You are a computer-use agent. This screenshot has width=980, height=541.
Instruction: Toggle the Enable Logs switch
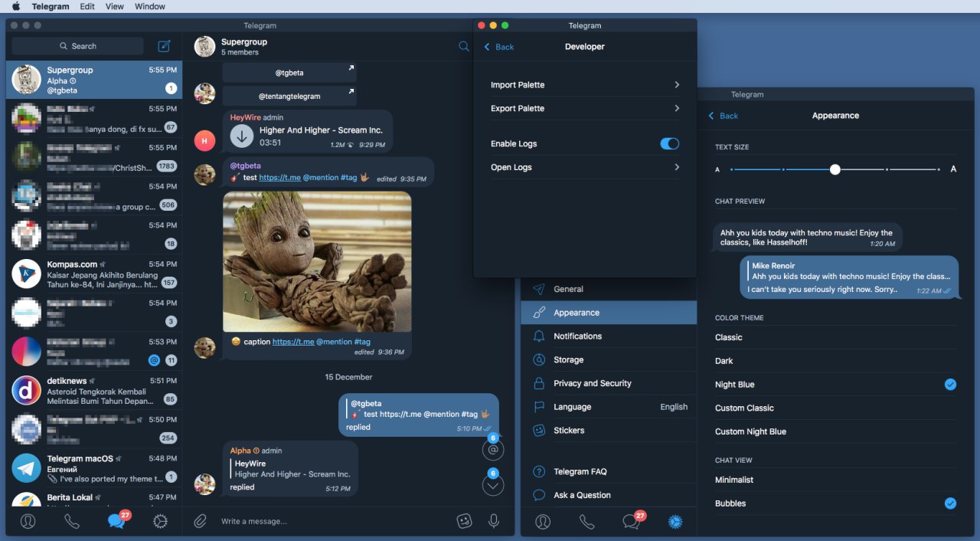669,144
